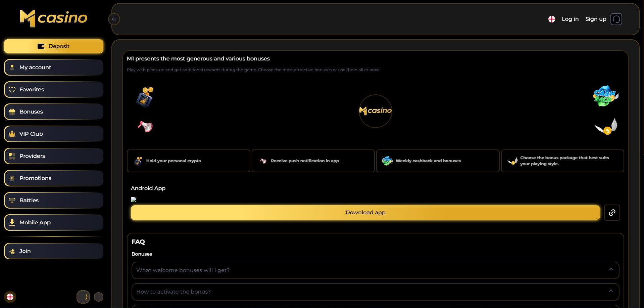Screen dimensions: 644x308
Task: Click the M1 casino logo in sidebar
Action: (x=54, y=18)
